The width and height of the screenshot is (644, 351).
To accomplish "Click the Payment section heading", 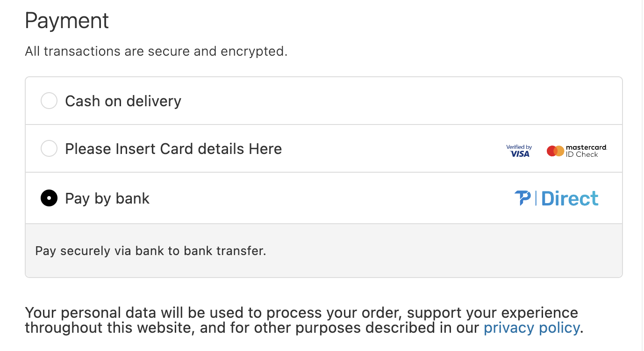I will [67, 21].
